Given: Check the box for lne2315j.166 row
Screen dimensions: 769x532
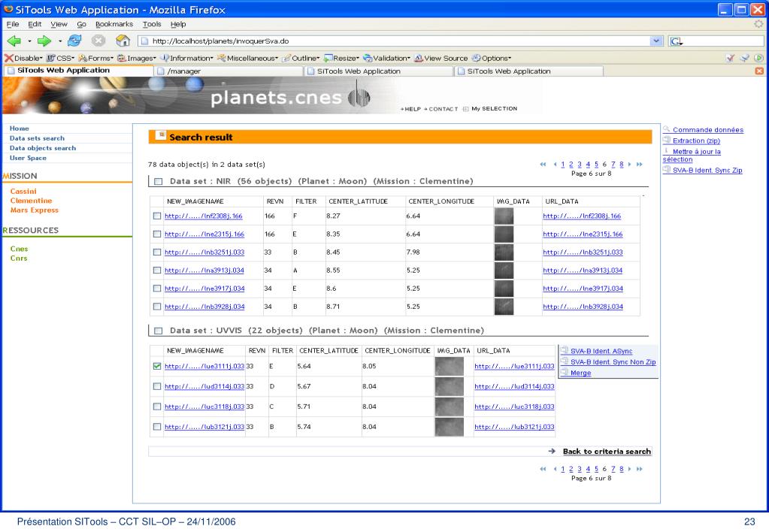Looking at the screenshot, I should click(x=157, y=234).
